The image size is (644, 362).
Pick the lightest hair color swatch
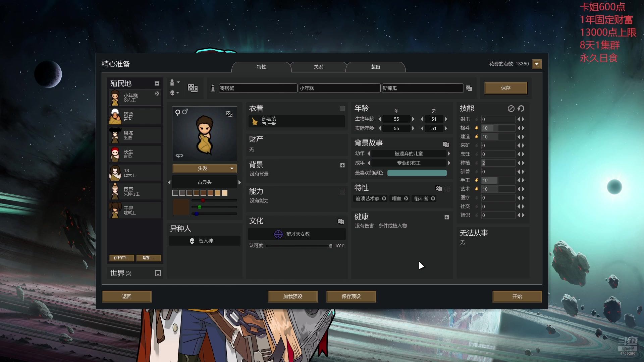pyautogui.click(x=224, y=193)
